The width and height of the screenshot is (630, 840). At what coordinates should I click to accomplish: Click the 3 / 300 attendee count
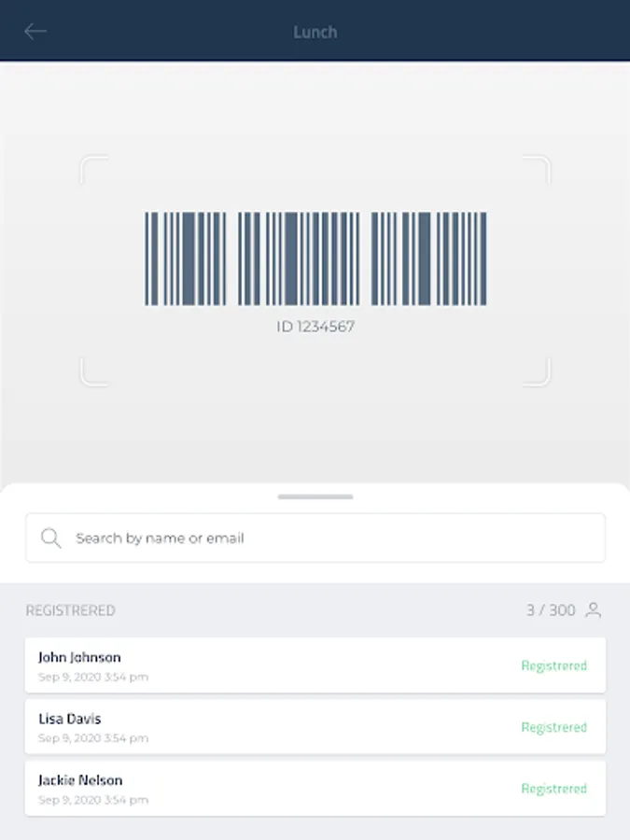coord(551,610)
